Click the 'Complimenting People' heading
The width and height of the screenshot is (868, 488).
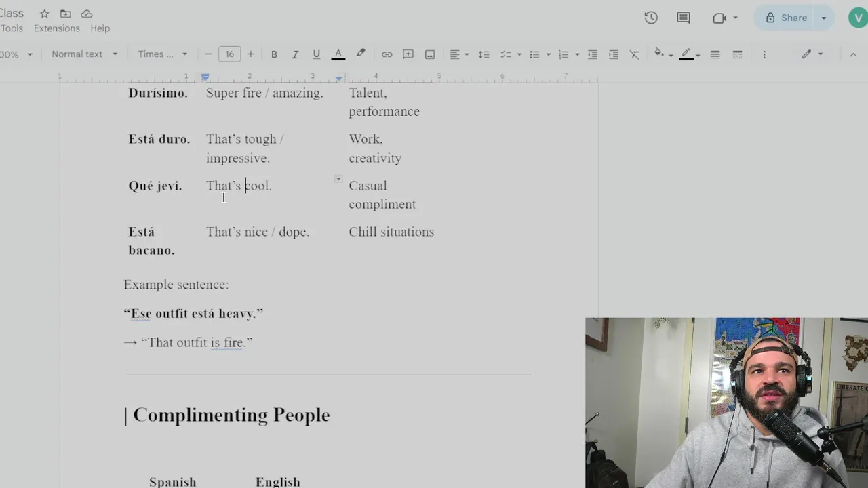point(231,415)
